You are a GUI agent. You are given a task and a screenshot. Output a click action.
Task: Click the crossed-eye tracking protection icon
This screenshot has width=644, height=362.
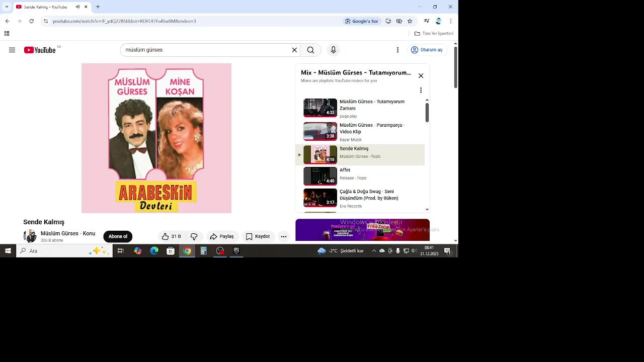[399, 21]
